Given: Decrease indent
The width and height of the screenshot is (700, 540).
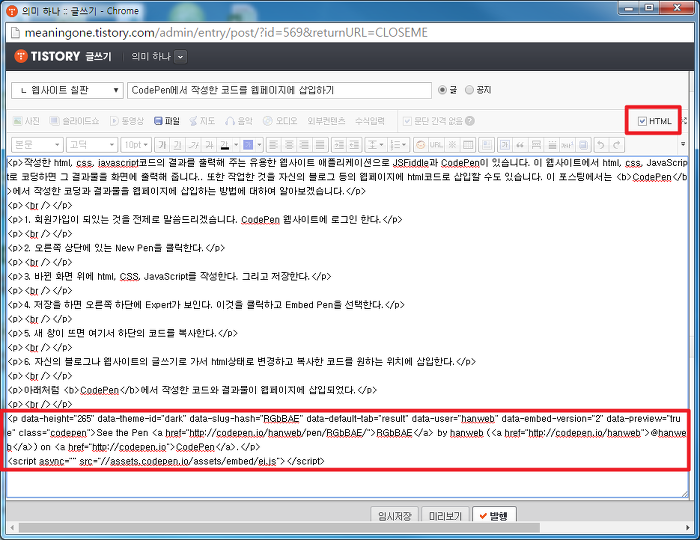Looking at the screenshot, I should [354, 145].
